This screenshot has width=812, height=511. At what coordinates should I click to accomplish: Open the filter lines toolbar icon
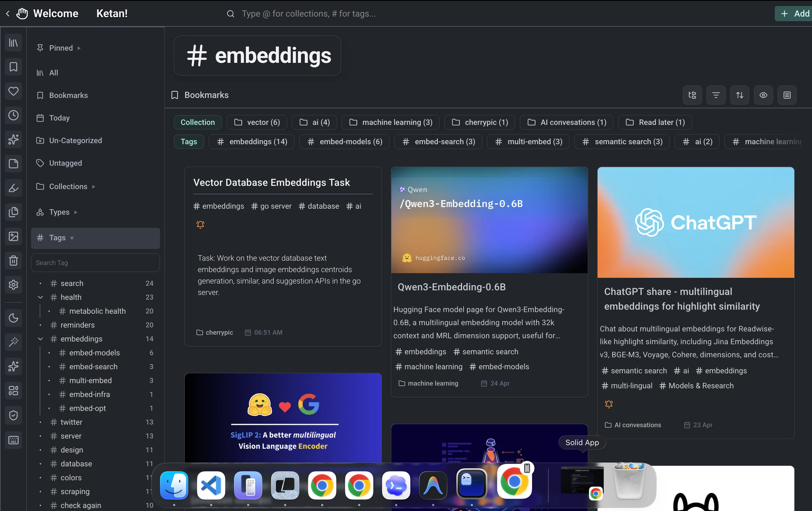(716, 95)
